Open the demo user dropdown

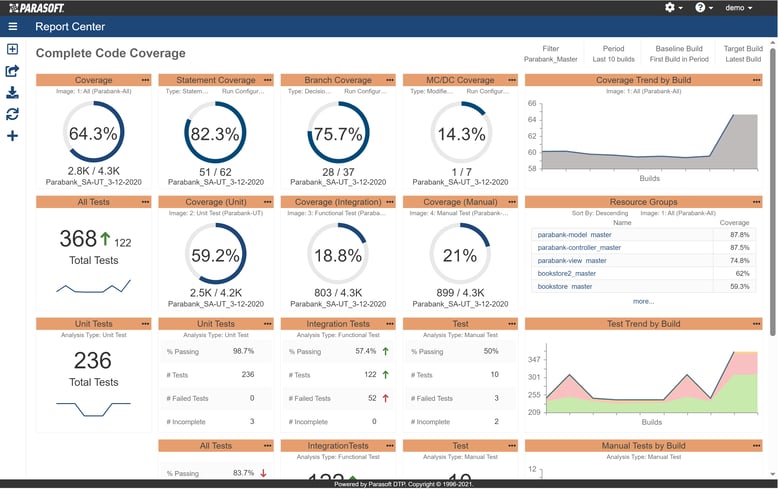tap(738, 7)
